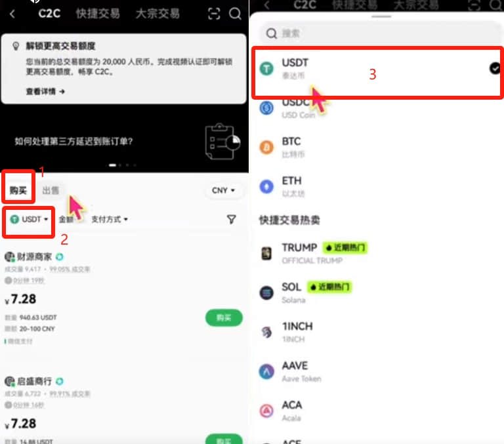Viewport: 504px width, 444px height.
Task: Choose the SOL token icon
Action: coord(266,293)
